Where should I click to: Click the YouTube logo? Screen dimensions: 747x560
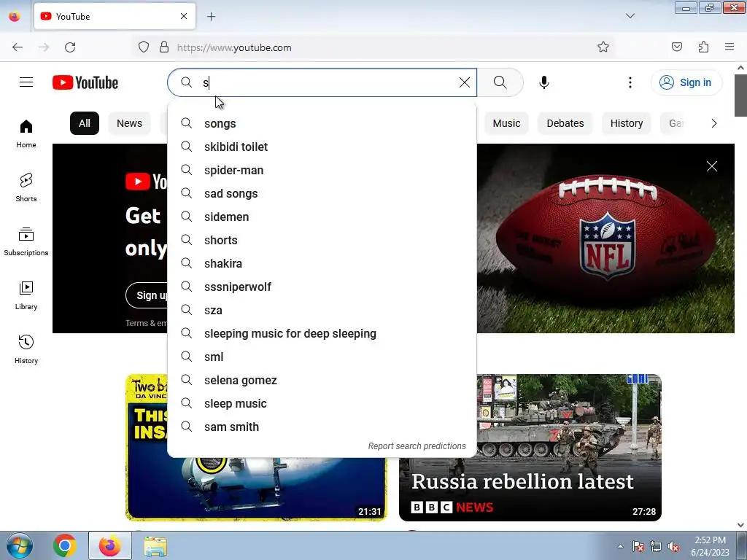point(85,82)
